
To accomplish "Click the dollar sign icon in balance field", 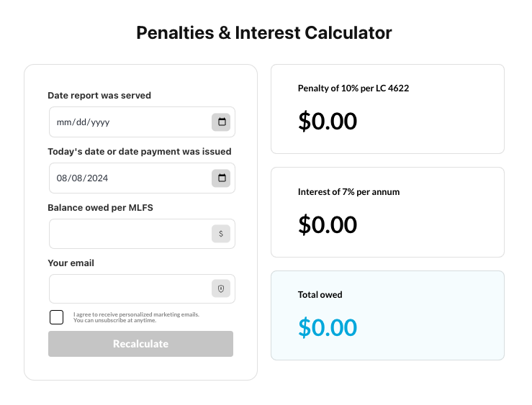I will point(221,234).
